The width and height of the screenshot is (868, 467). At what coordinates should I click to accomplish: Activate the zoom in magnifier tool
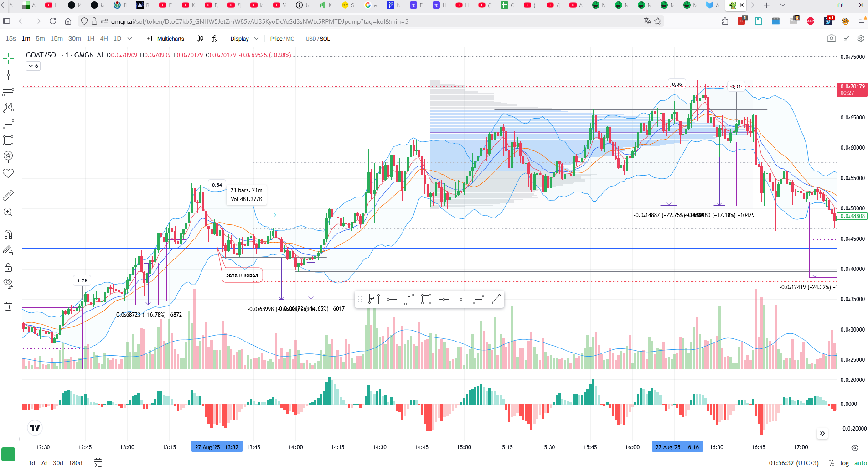click(8, 212)
